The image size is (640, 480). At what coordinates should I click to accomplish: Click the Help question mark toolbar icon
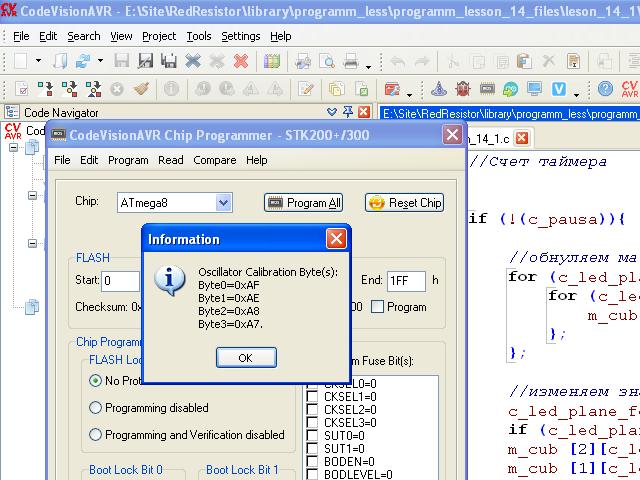coord(604,88)
